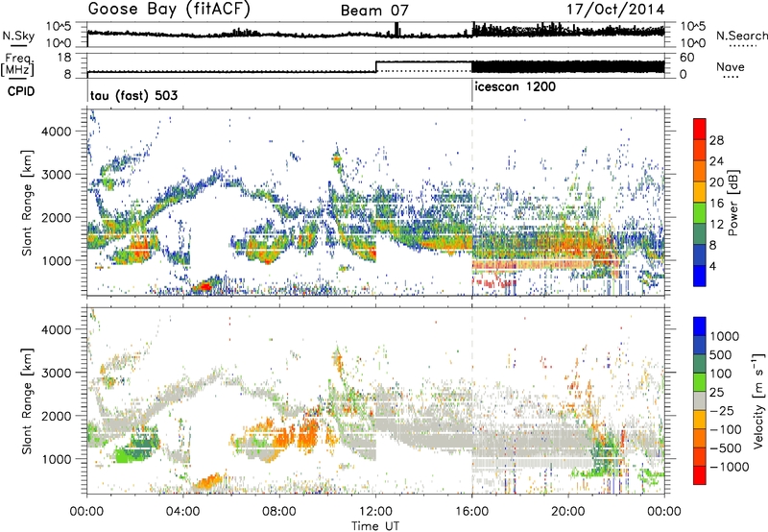Click the Nave legend label
Screen dimensions: 768x532
tap(731, 66)
